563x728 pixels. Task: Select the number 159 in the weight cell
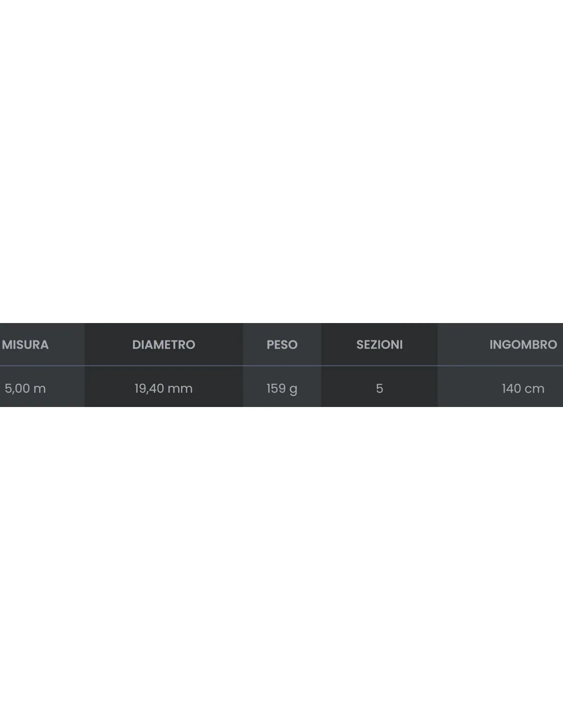pyautogui.click(x=276, y=389)
